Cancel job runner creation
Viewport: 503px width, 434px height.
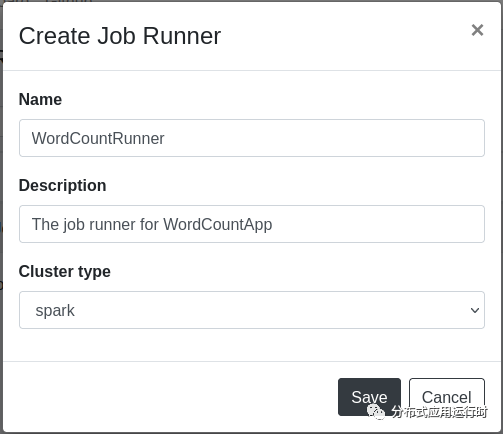(x=447, y=397)
